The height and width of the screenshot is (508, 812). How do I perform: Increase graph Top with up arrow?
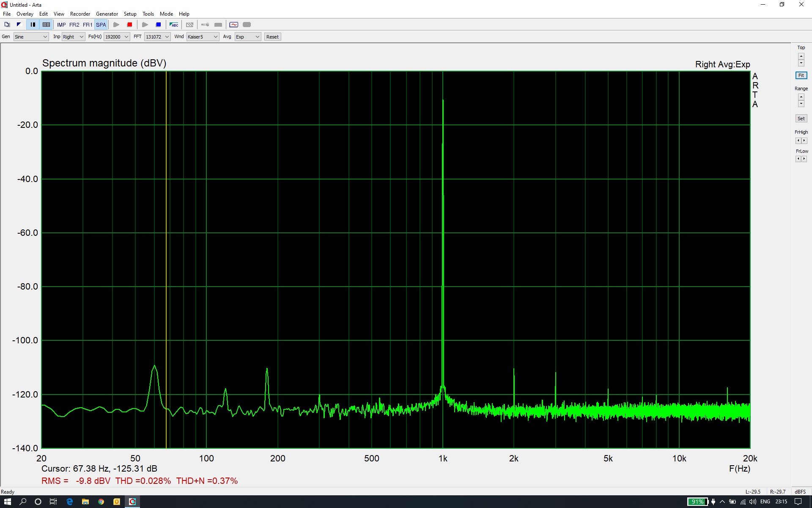click(801, 56)
